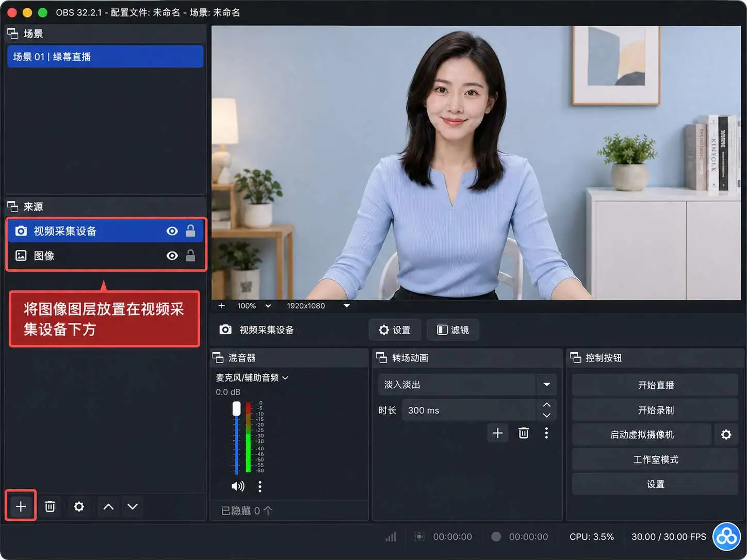Click the 300 ms duration field
The height and width of the screenshot is (560, 747).
pyautogui.click(x=468, y=410)
